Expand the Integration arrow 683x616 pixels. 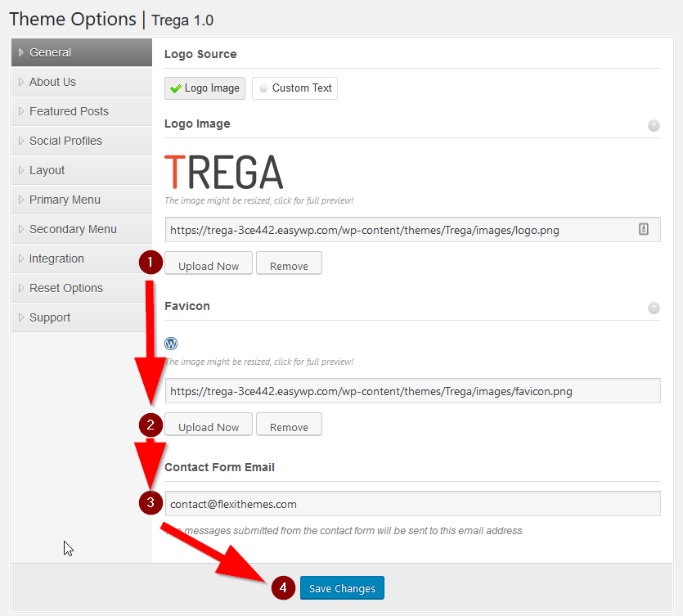pyautogui.click(x=21, y=259)
